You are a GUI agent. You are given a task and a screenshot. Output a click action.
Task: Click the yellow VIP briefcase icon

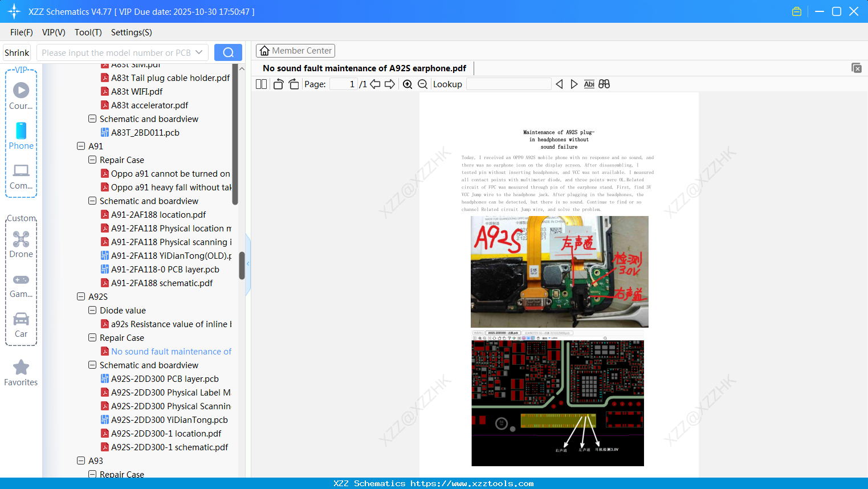pos(797,11)
